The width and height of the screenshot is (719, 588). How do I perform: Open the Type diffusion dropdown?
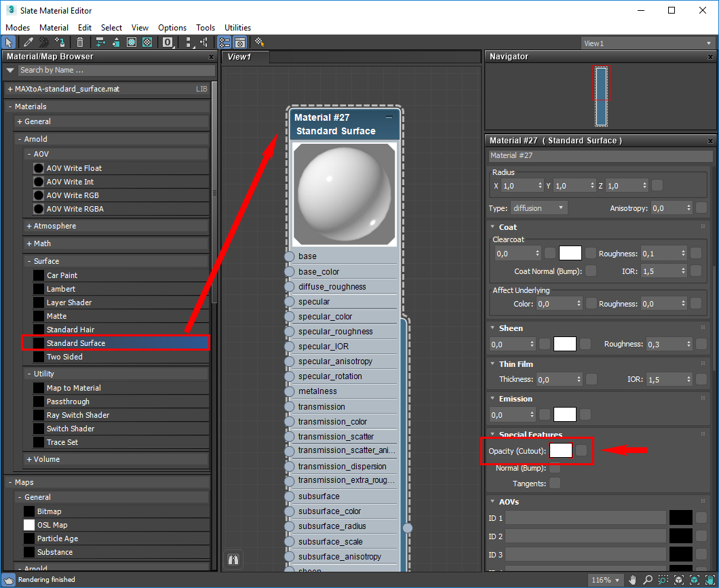tap(539, 208)
